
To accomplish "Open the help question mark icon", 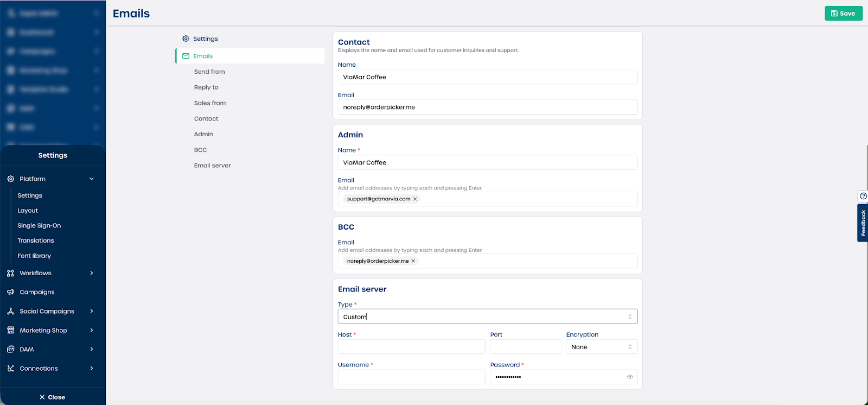I will coord(863,196).
